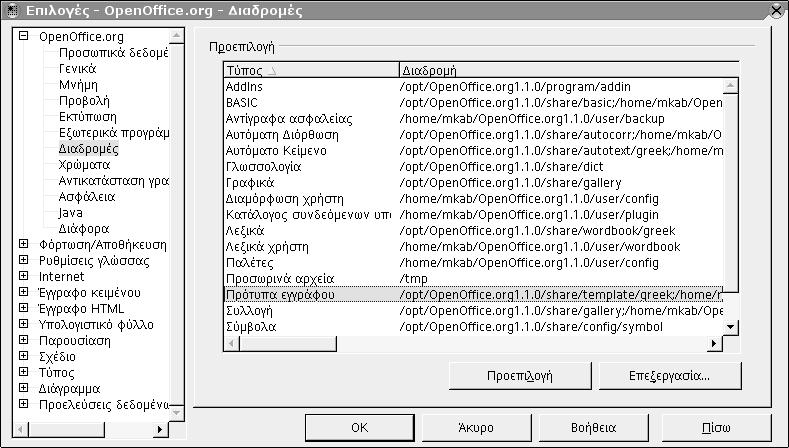Screen dimensions: 789x448
Task: Click paths list scroll-up arrow
Action: [730, 86]
